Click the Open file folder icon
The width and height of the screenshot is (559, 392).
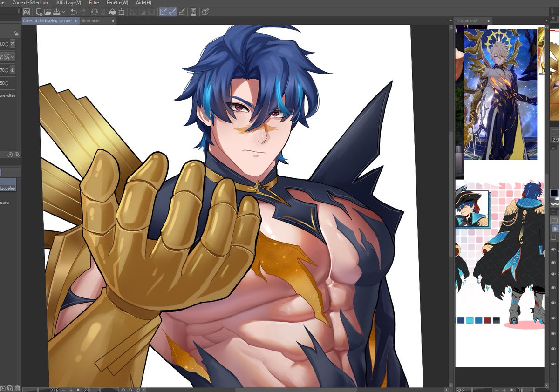tap(48, 12)
